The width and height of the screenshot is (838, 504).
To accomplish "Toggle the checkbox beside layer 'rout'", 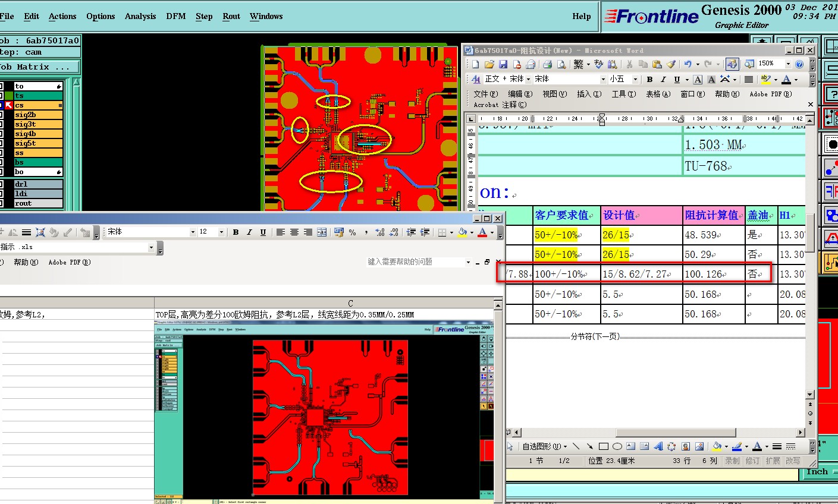I will click(2, 203).
